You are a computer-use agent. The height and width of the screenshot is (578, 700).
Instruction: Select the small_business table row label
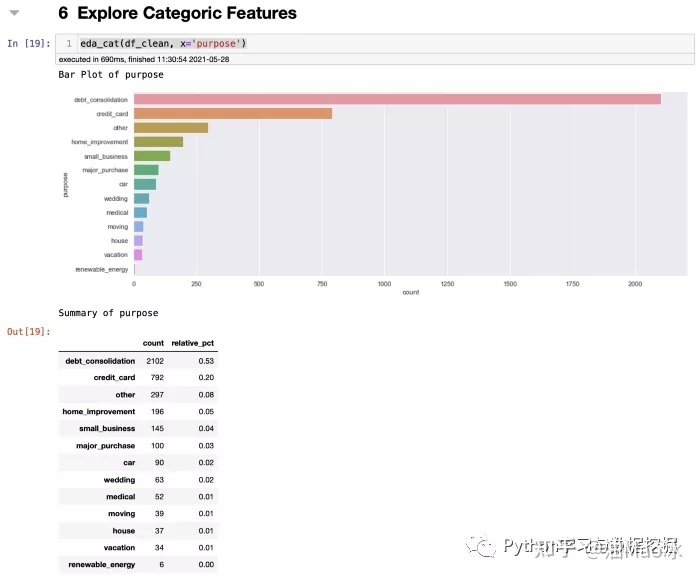[x=107, y=428]
